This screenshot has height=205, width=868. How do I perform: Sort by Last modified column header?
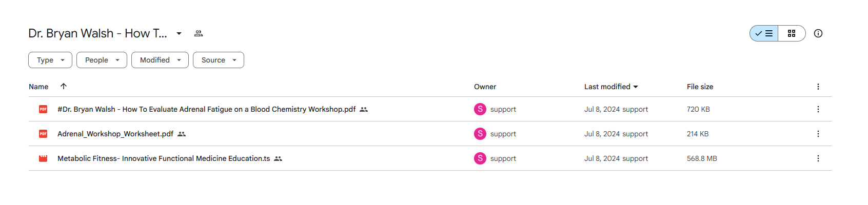point(611,87)
